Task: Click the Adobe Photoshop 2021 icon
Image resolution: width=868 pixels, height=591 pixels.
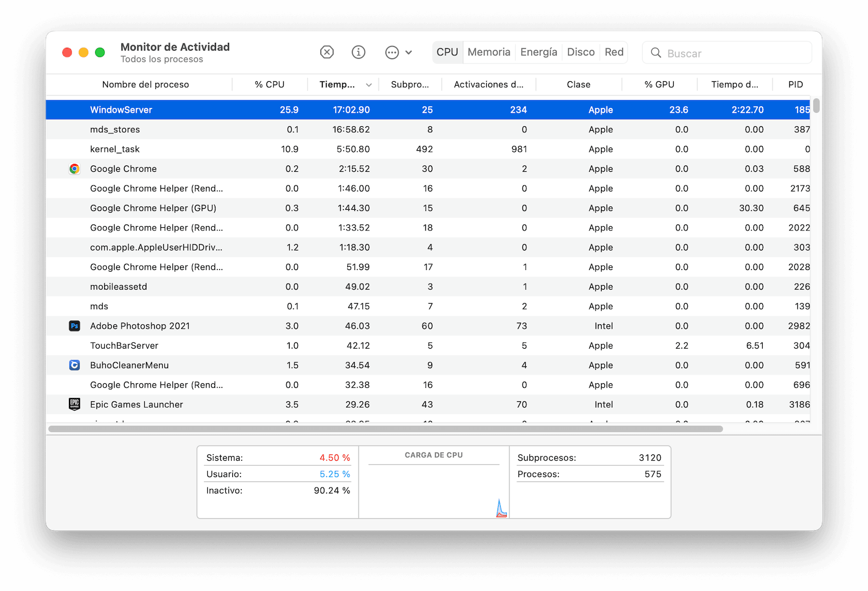Action: click(x=75, y=326)
